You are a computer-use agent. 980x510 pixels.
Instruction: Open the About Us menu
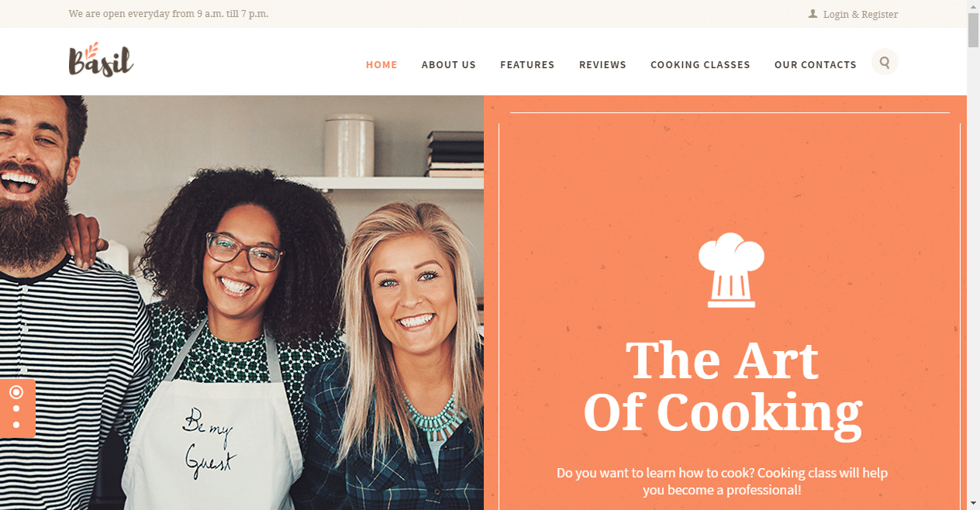pos(449,65)
